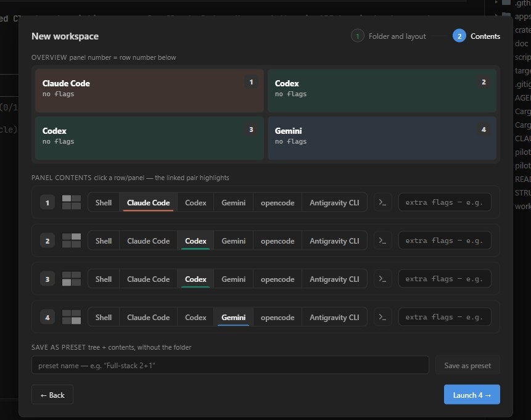Set panel 3 to Gemini
This screenshot has width=531, height=420.
(233, 279)
